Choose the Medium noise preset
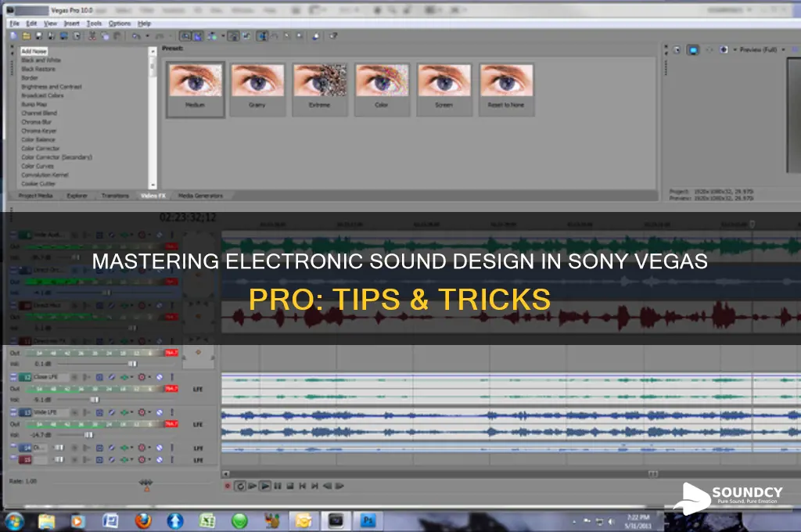This screenshot has width=801, height=532. point(195,90)
